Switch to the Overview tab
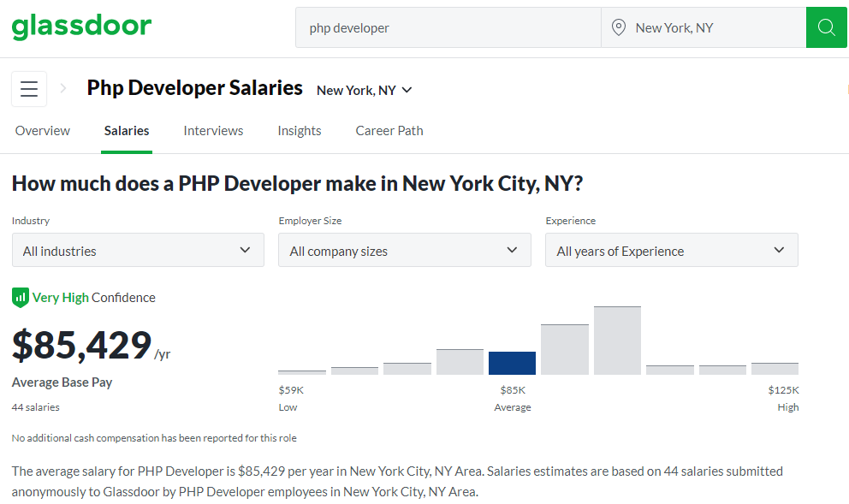 click(x=42, y=131)
